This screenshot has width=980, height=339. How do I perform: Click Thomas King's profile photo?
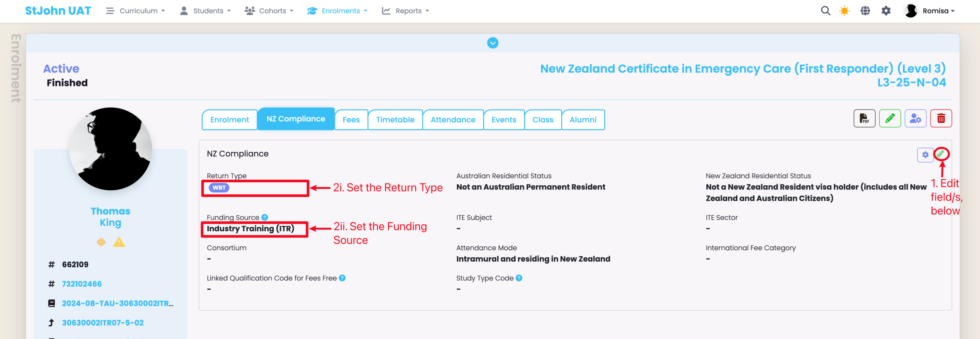coord(111,149)
